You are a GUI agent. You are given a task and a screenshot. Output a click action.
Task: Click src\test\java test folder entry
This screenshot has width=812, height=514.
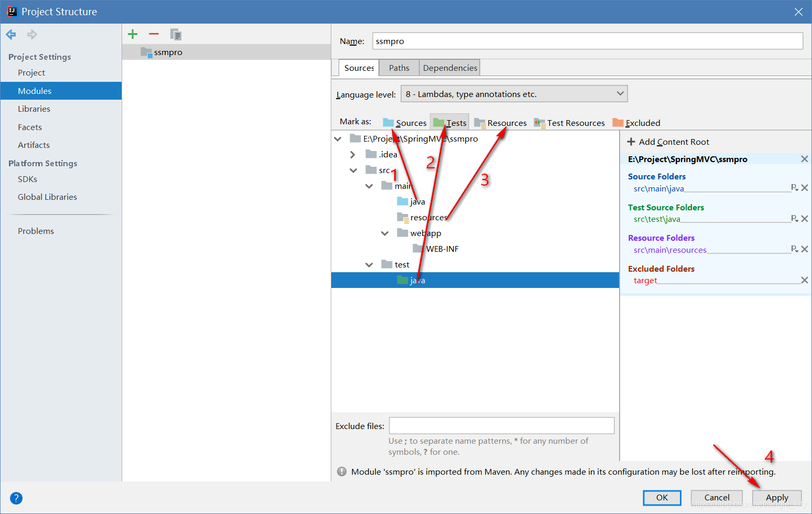(x=657, y=219)
